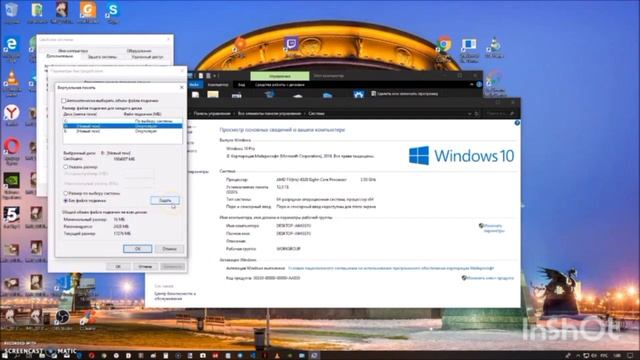Switch to 'Дополнительно' tab in System Properties
This screenshot has width=640, height=360.
60,56
